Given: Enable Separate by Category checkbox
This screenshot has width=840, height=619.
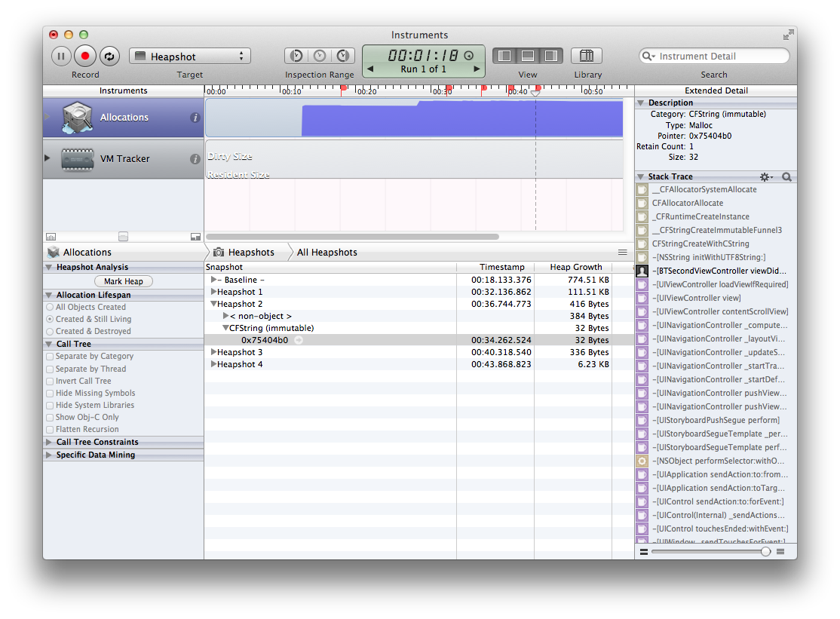Looking at the screenshot, I should point(50,357).
